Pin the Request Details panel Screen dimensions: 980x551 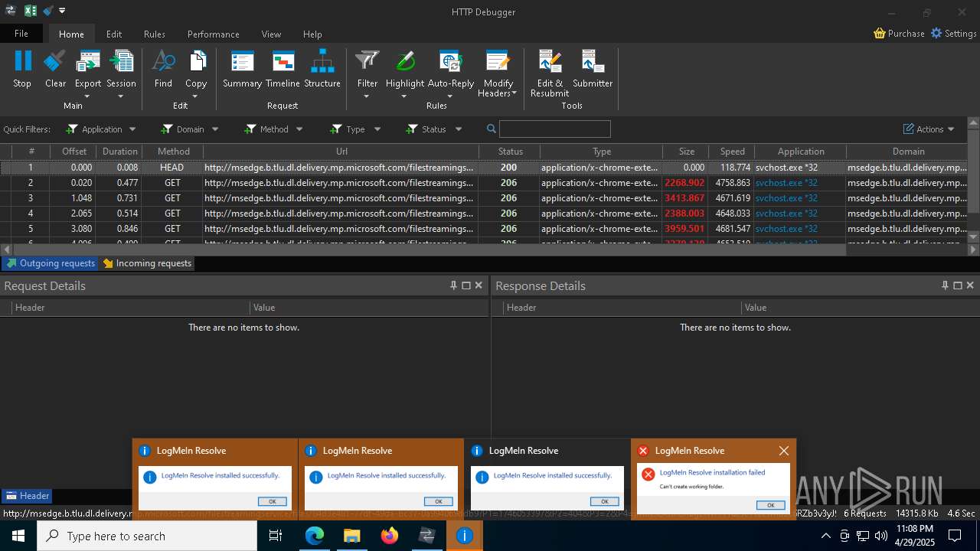click(x=453, y=285)
